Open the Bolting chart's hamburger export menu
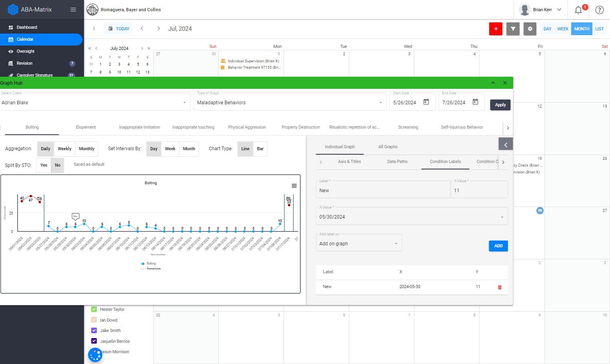610x364 pixels. click(x=294, y=185)
